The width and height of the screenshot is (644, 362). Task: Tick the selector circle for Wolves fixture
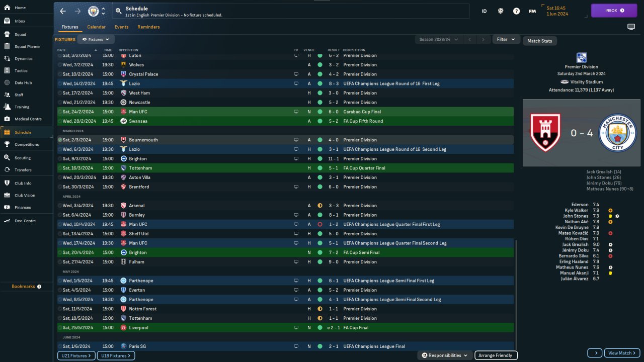coord(60,65)
